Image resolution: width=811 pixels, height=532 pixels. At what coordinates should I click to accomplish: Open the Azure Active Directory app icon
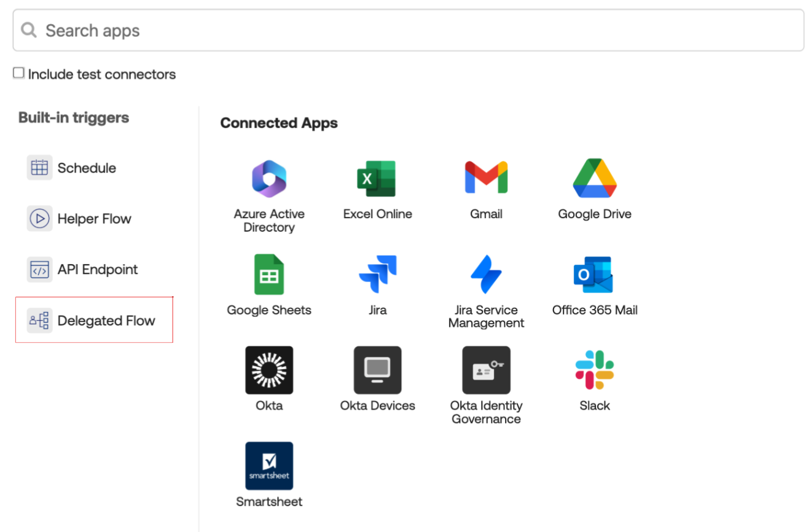point(269,179)
